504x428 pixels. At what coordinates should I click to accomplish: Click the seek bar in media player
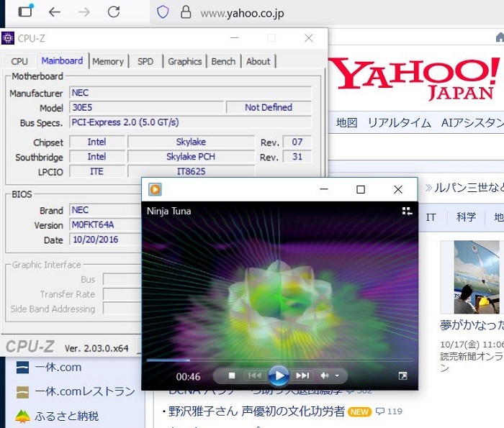click(279, 360)
